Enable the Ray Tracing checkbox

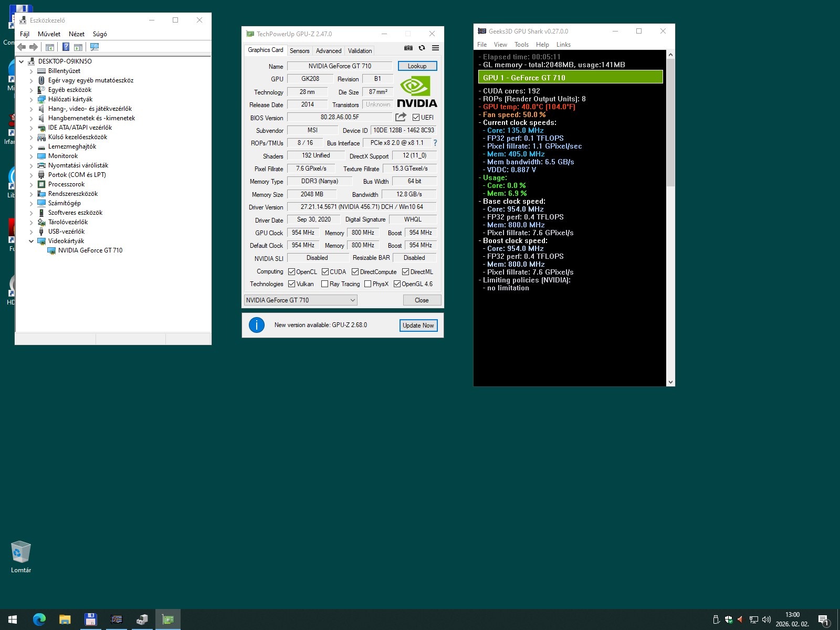(x=324, y=284)
